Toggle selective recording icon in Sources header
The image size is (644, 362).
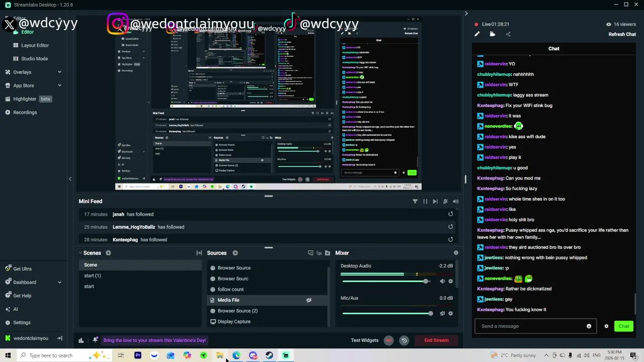click(319, 253)
